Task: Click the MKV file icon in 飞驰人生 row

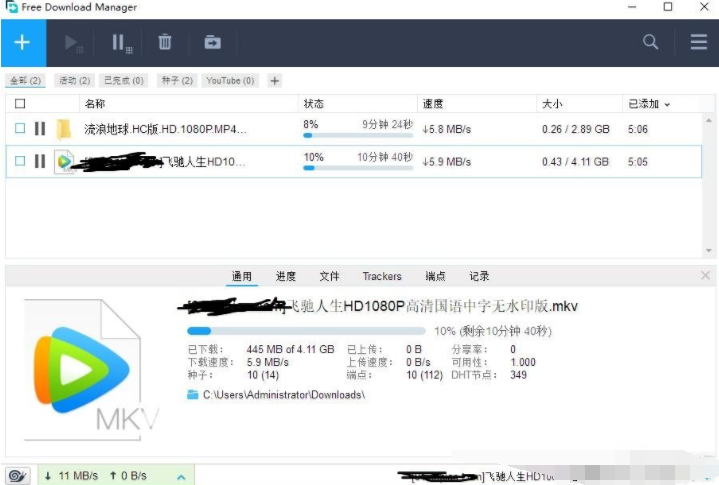Action: 65,161
